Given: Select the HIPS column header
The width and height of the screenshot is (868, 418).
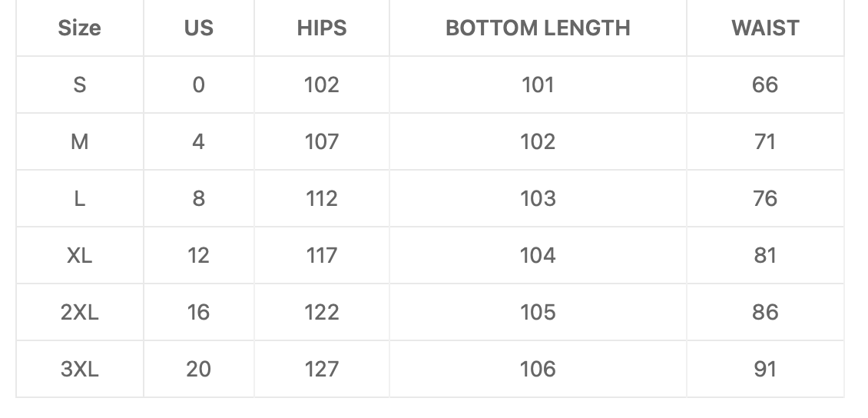Looking at the screenshot, I should (322, 28).
